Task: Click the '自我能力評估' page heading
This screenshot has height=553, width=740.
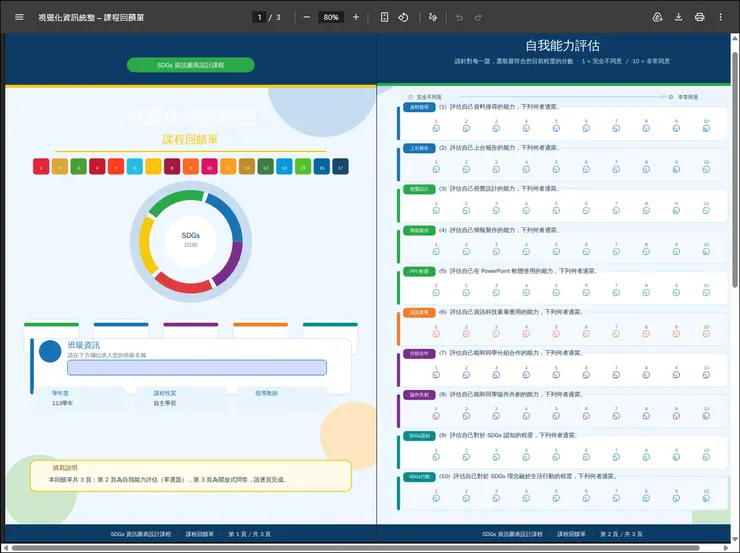Action: click(563, 46)
